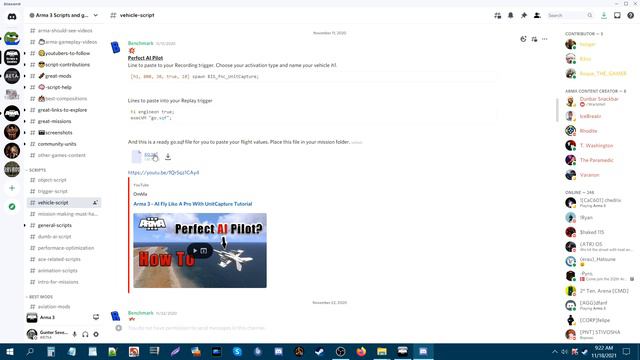This screenshot has height=360, width=640.
Task: Download the go.sqf attachment
Action: tap(168, 156)
